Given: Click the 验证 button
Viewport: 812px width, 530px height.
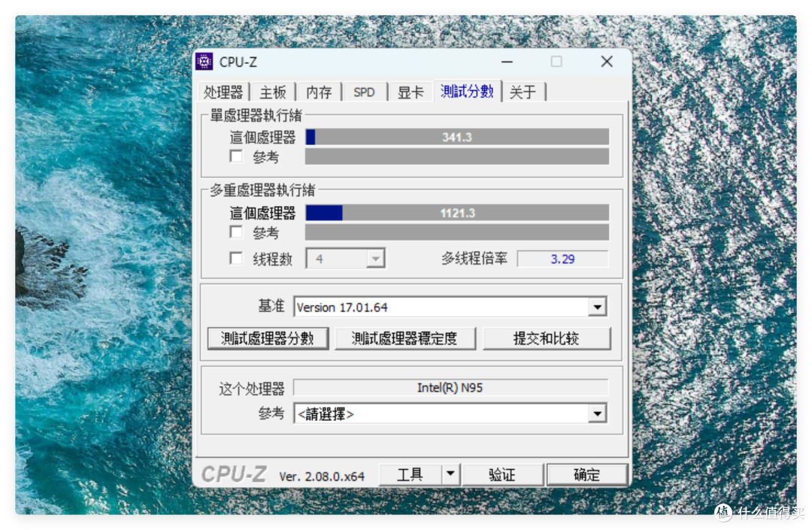Looking at the screenshot, I should click(x=501, y=474).
